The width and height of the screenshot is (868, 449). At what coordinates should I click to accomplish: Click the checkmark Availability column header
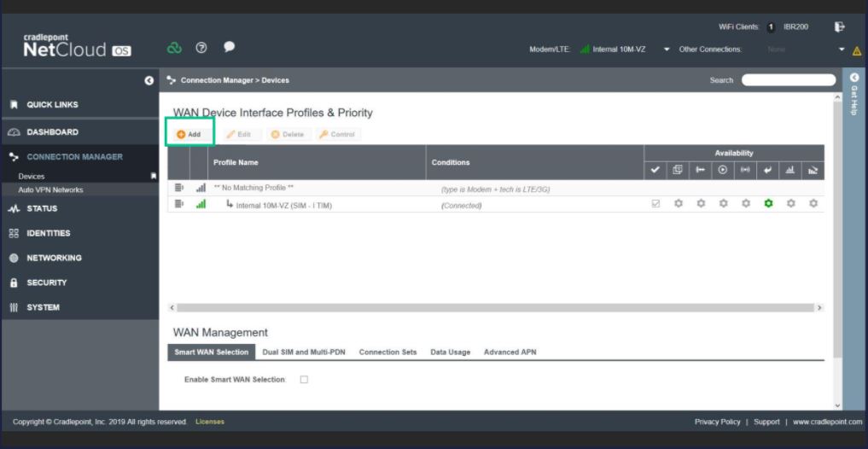[655, 171]
